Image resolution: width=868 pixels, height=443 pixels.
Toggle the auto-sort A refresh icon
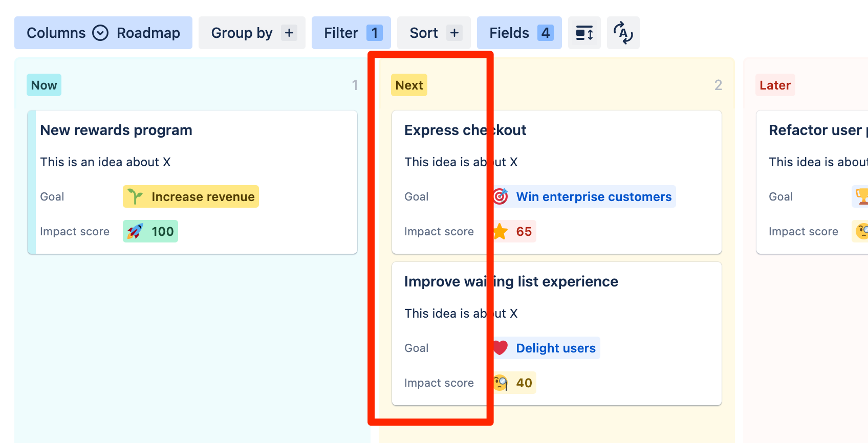tap(623, 33)
